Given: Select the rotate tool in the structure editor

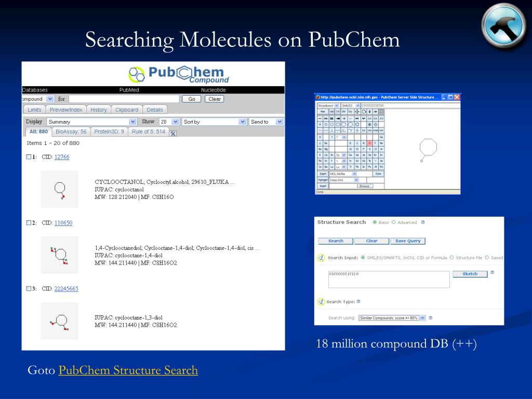Looking at the screenshot, I should [364, 112].
